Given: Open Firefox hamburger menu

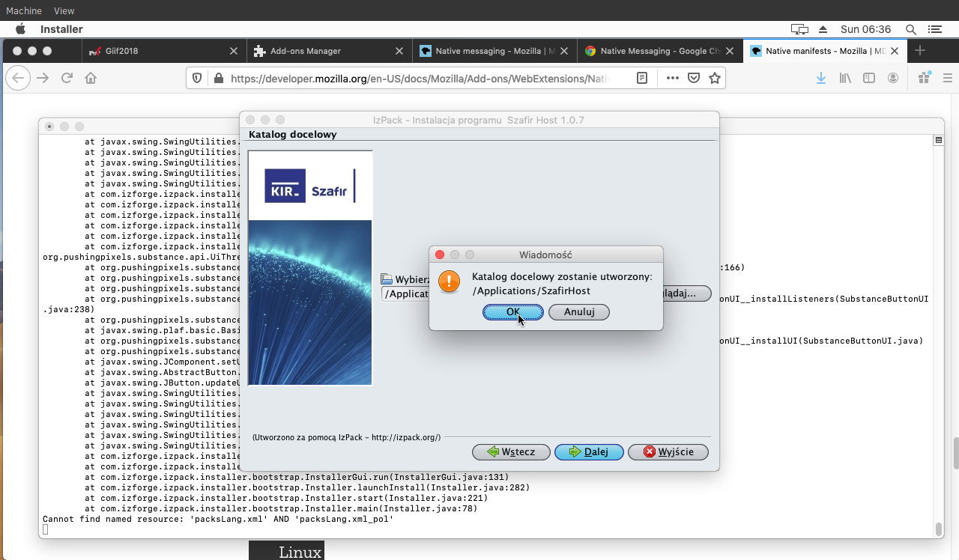Looking at the screenshot, I should [x=947, y=78].
